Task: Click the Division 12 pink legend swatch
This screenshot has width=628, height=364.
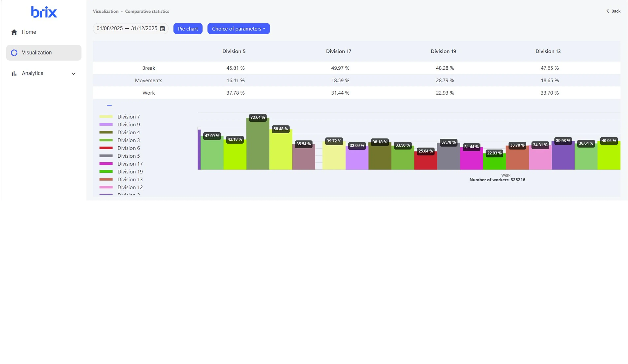Action: [x=106, y=187]
